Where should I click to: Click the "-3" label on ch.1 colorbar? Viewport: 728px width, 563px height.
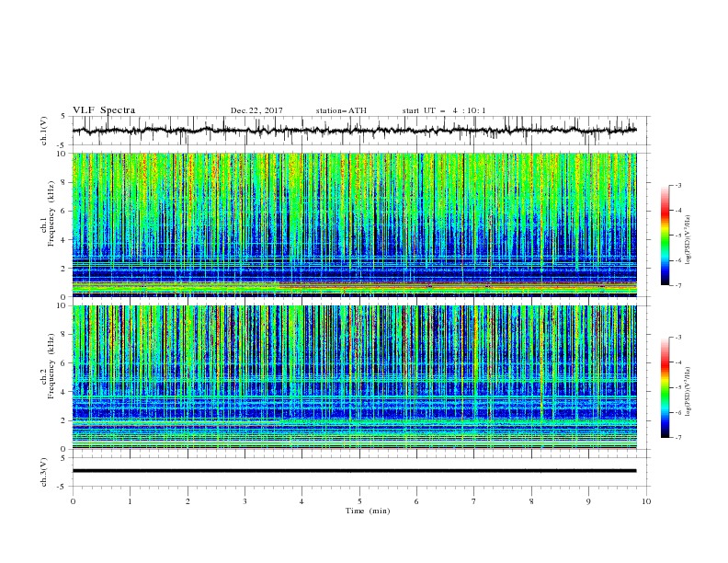(678, 185)
